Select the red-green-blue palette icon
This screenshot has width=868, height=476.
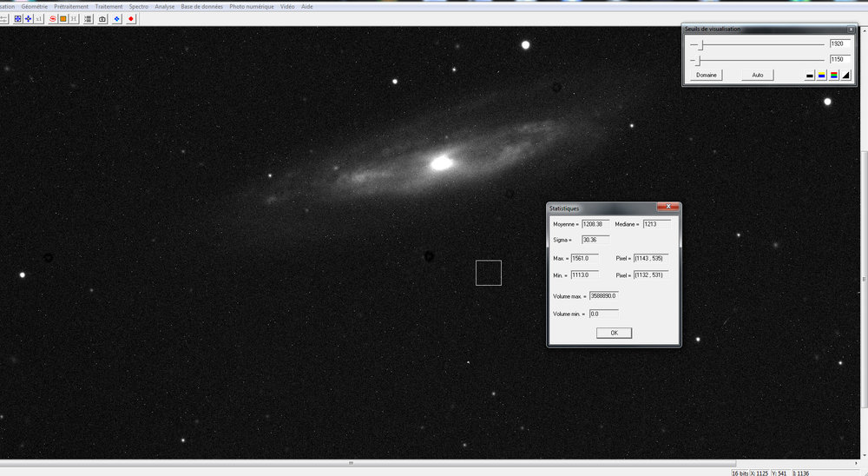[x=833, y=76]
